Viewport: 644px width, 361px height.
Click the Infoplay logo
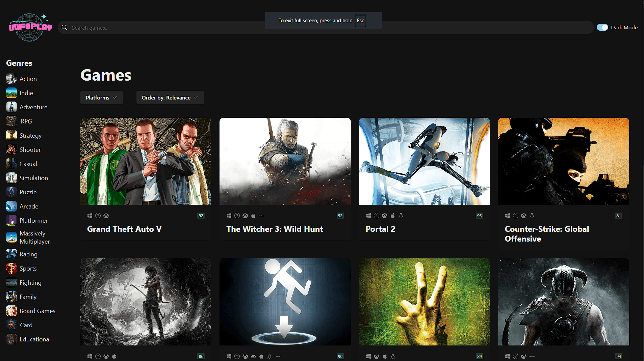click(30, 27)
